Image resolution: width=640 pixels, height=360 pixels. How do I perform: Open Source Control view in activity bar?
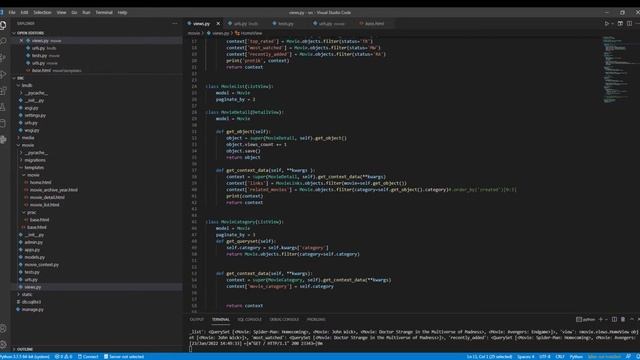tap(3, 58)
